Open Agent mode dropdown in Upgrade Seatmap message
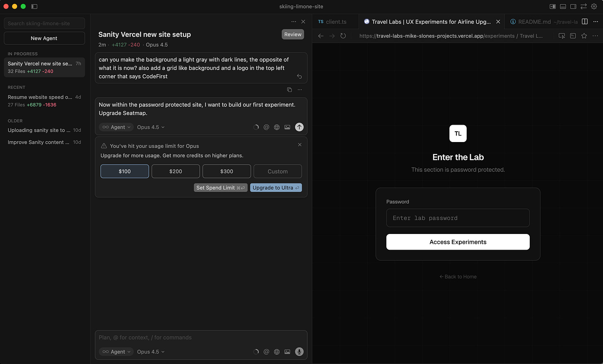This screenshot has width=603, height=364. point(116,127)
